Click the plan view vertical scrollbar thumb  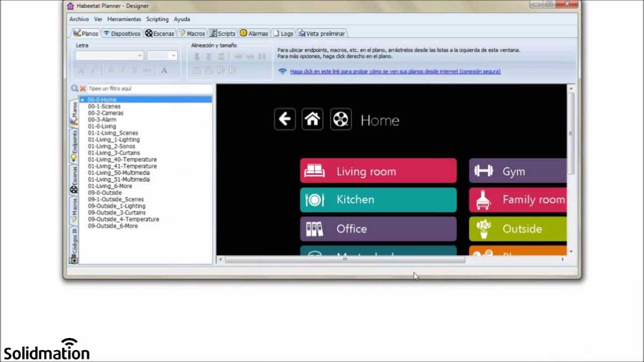click(571, 134)
